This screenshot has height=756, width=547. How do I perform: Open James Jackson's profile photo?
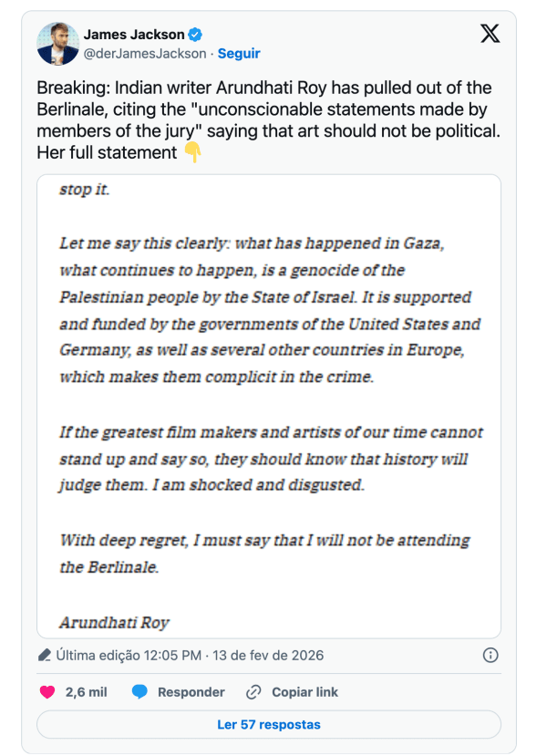click(x=57, y=44)
